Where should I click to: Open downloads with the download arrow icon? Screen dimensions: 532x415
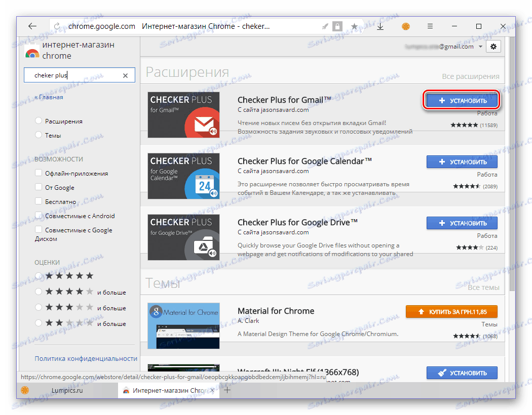click(x=381, y=26)
